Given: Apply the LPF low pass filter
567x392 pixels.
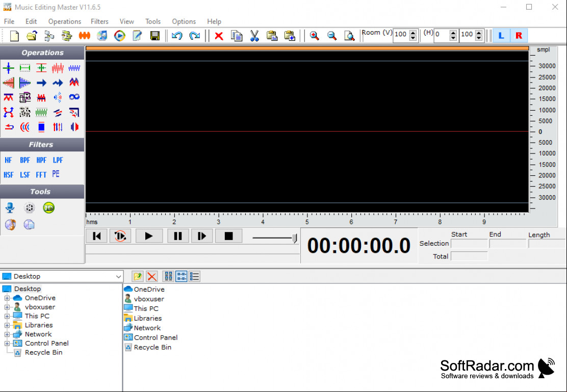Looking at the screenshot, I should [x=58, y=160].
